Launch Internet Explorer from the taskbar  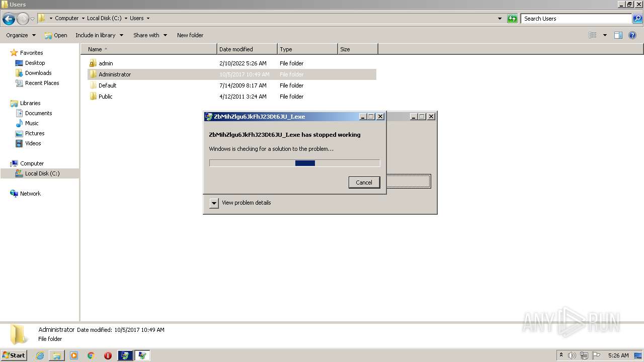(40, 355)
